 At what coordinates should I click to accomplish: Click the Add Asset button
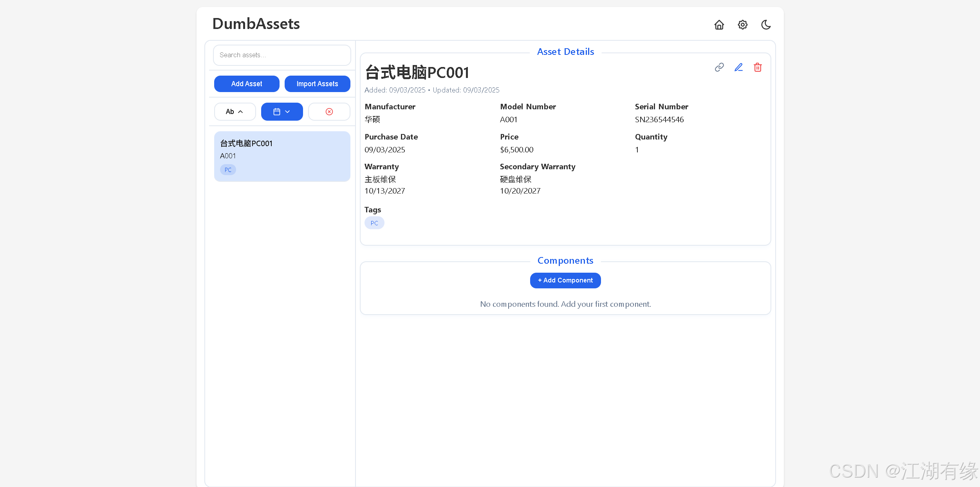pyautogui.click(x=247, y=84)
